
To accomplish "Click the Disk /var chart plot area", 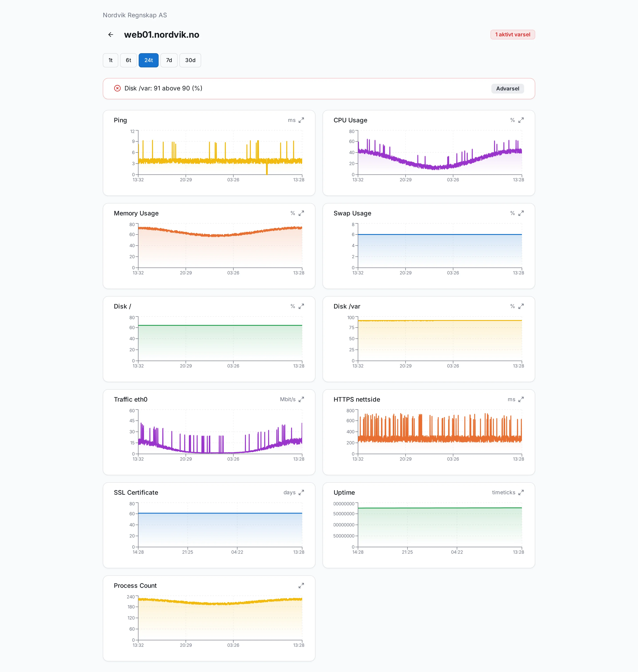I will click(440, 339).
